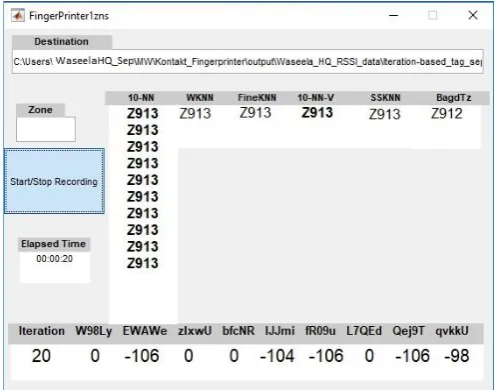Select the Z913 value under WKNN

click(x=195, y=114)
